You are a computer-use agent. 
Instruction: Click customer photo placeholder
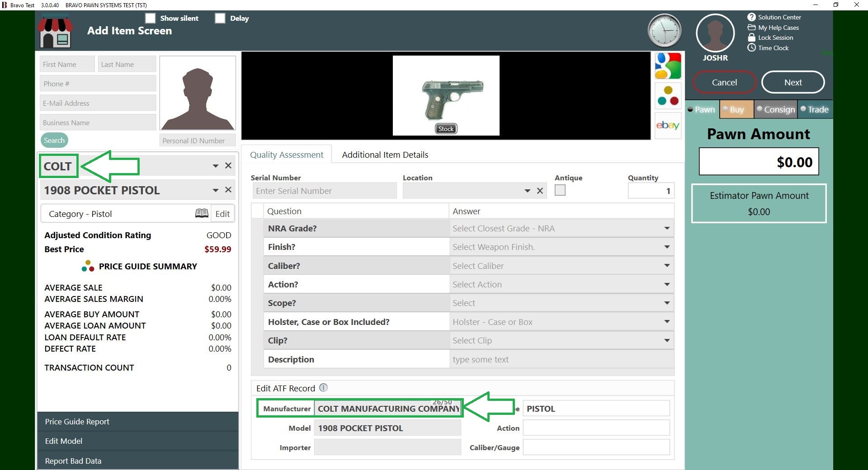[x=198, y=93]
